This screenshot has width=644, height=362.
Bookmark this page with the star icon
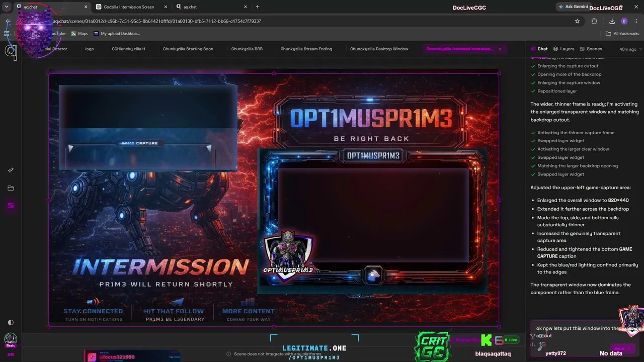point(577,21)
